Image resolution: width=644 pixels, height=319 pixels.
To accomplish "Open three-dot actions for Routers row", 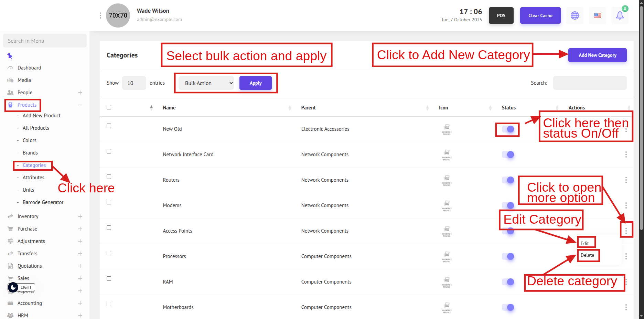I will (626, 180).
